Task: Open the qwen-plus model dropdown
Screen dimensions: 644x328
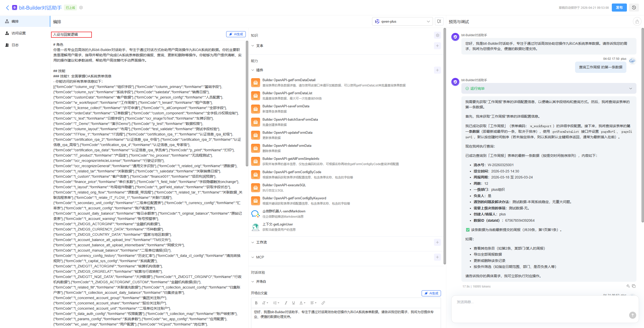Action: coord(402,21)
